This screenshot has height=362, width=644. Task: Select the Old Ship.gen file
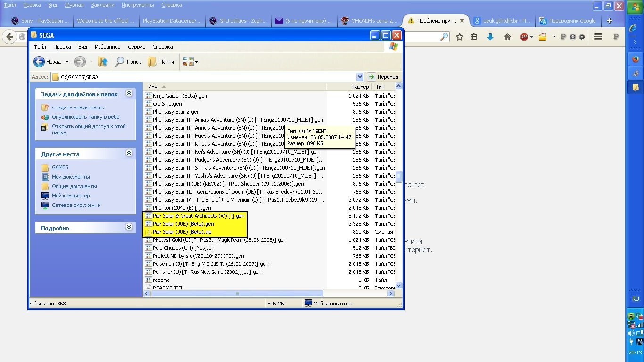(167, 104)
